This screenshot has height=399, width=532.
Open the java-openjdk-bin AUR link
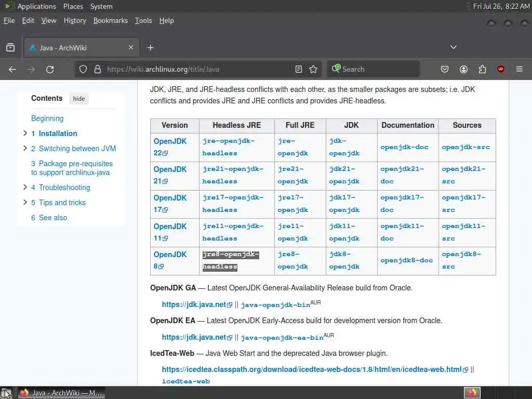(x=275, y=304)
